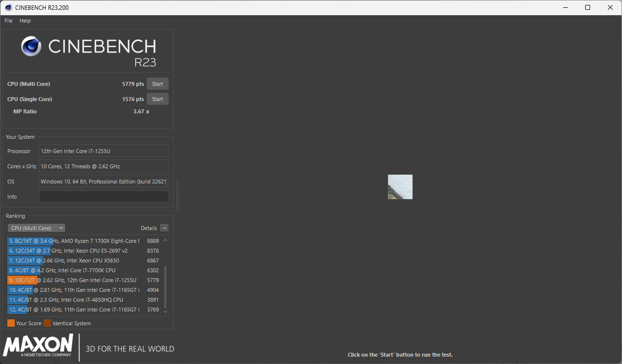The width and height of the screenshot is (622, 364).
Task: Click the panel splitter grip handle
Action: pos(178,195)
